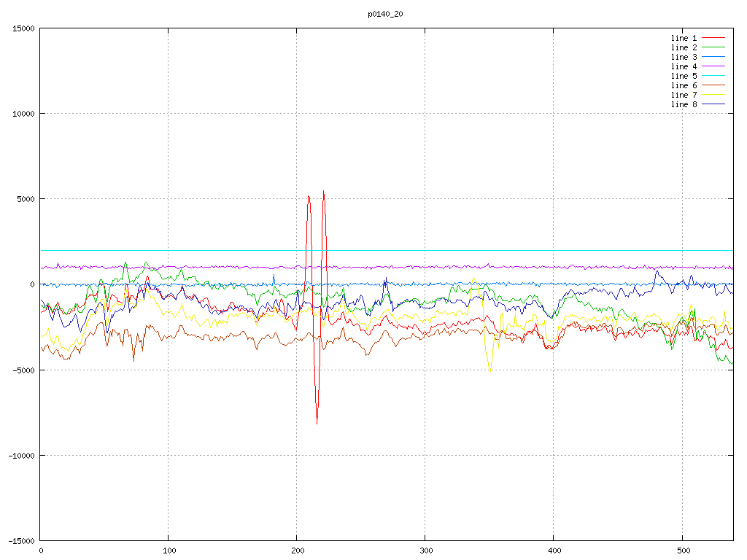Click the red line 1 legend sample
The width and height of the screenshot is (747, 560).
tap(713, 38)
